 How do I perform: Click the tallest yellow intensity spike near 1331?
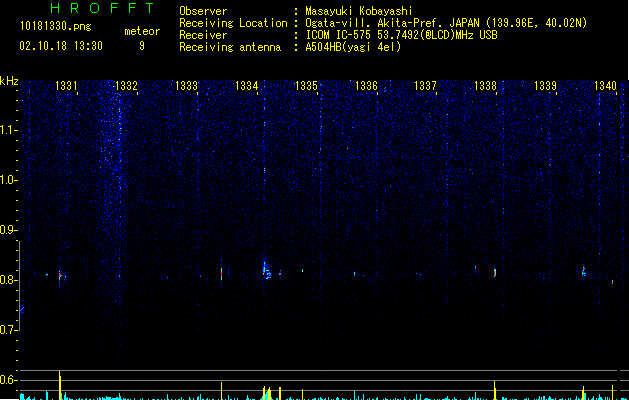[x=60, y=385]
